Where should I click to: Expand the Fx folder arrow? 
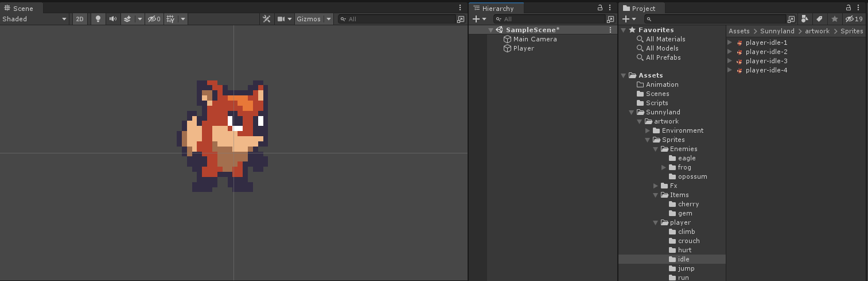(656, 186)
